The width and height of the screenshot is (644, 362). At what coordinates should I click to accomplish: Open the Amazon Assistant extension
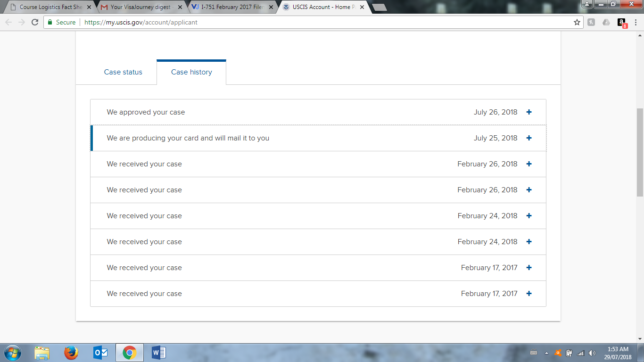[x=622, y=23]
